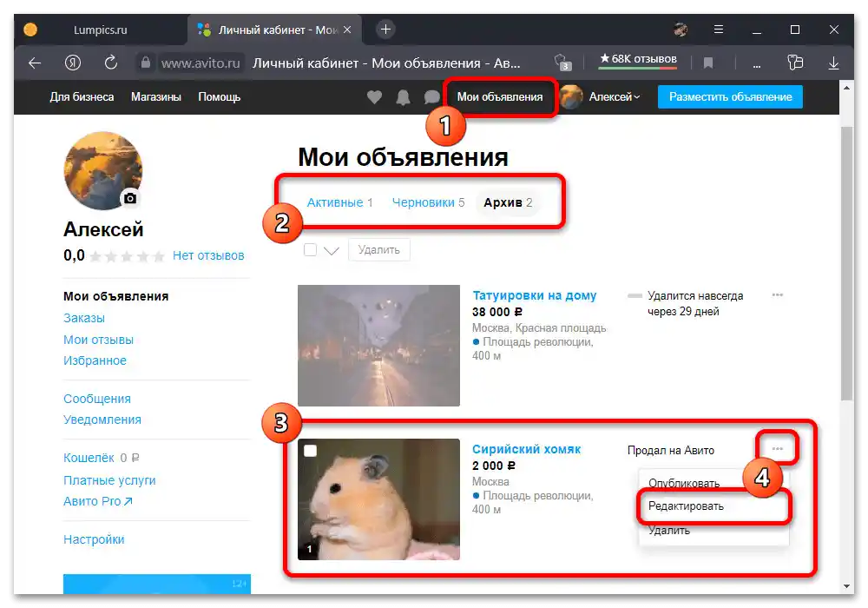Choose Опубликовать from the context menu
The height and width of the screenshot is (608, 868).
684,483
